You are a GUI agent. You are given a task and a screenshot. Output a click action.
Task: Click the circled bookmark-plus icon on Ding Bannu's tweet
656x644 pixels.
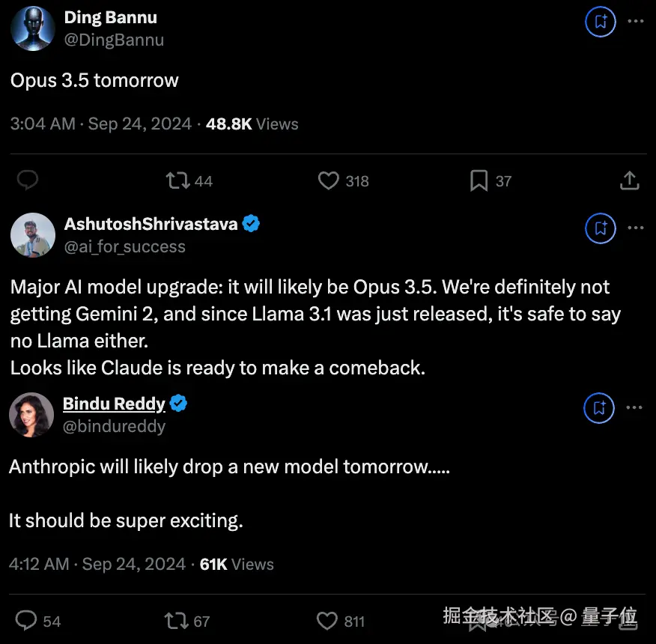pyautogui.click(x=600, y=22)
